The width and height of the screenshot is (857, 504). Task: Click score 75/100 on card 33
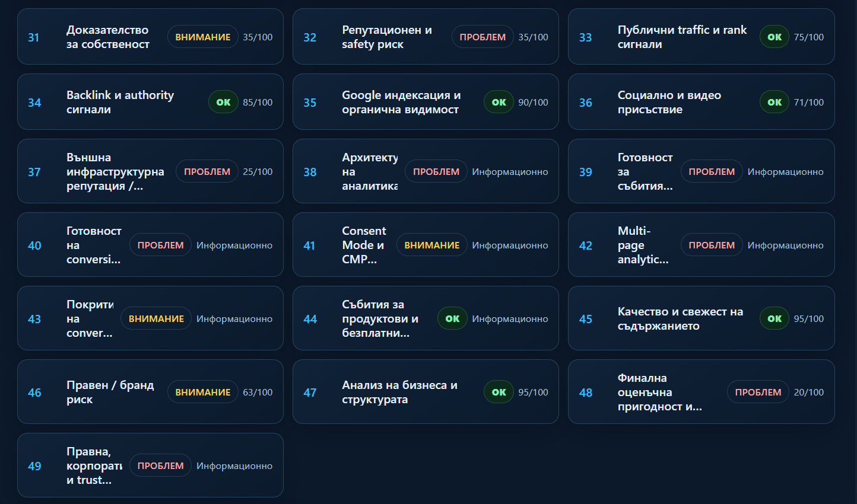click(x=809, y=37)
